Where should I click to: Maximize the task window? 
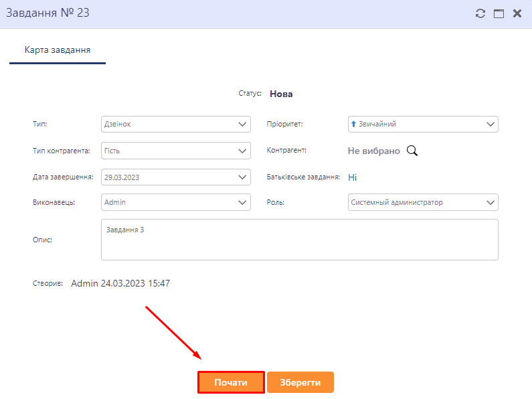pos(499,13)
